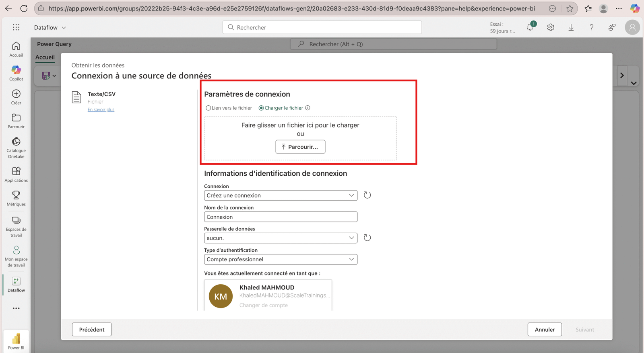Refresh the Connexion list
Viewport: 644px width, 353px height.
tap(367, 195)
